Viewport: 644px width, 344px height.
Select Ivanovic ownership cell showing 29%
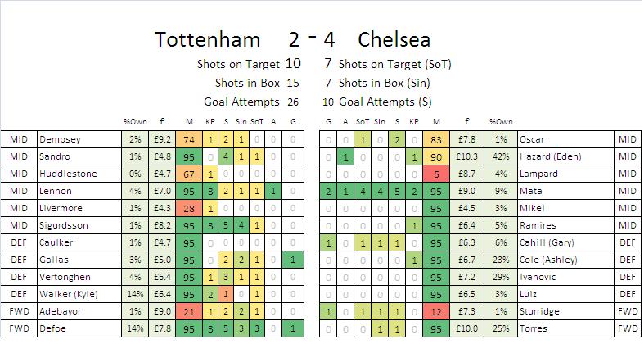[x=501, y=277]
